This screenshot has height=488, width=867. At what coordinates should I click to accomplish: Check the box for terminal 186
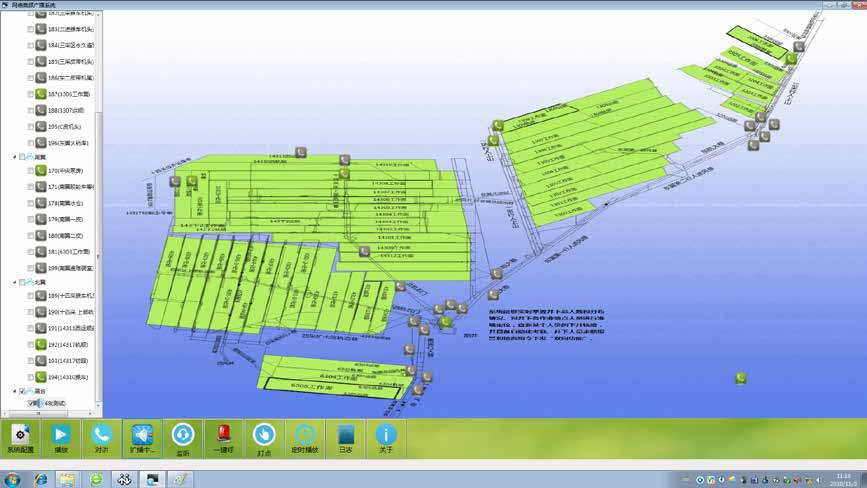click(30, 78)
